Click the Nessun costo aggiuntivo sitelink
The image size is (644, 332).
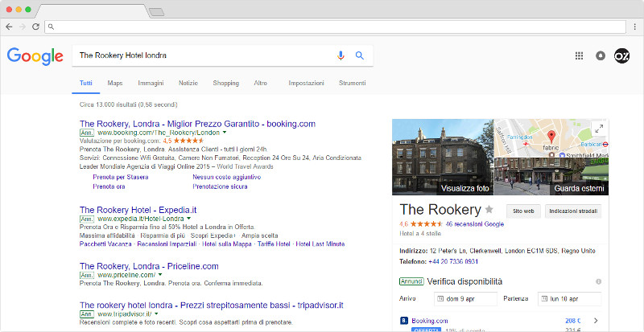(x=227, y=178)
